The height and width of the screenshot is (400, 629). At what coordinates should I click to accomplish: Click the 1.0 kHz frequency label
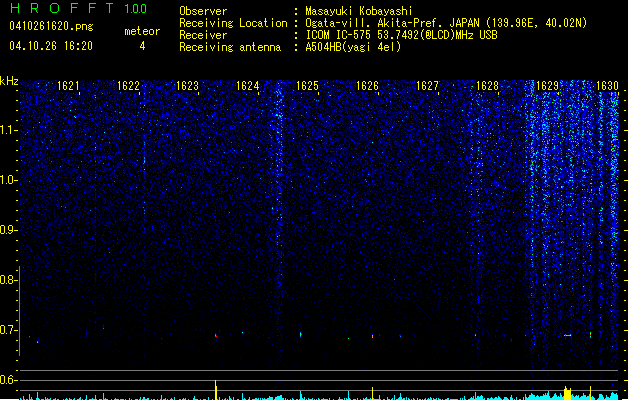click(x=8, y=180)
